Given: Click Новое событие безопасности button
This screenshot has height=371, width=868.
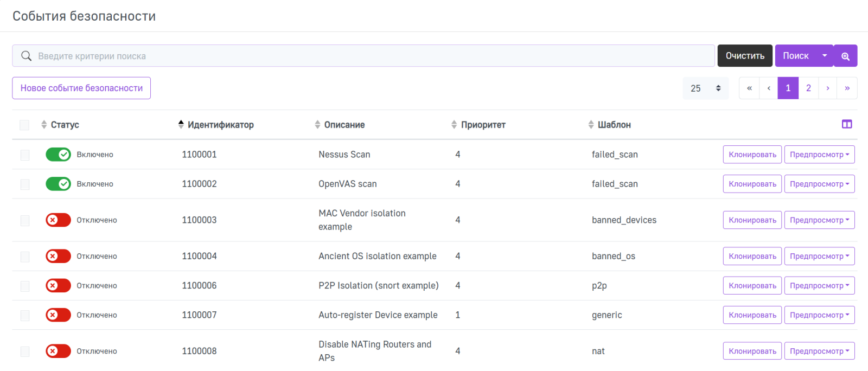Looking at the screenshot, I should 81,88.
